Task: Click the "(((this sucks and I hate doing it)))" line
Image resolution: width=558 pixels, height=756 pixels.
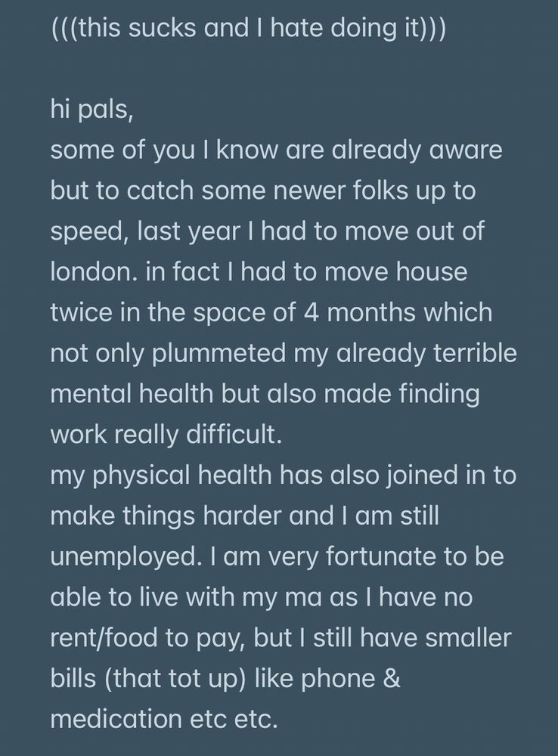Action: tap(248, 28)
